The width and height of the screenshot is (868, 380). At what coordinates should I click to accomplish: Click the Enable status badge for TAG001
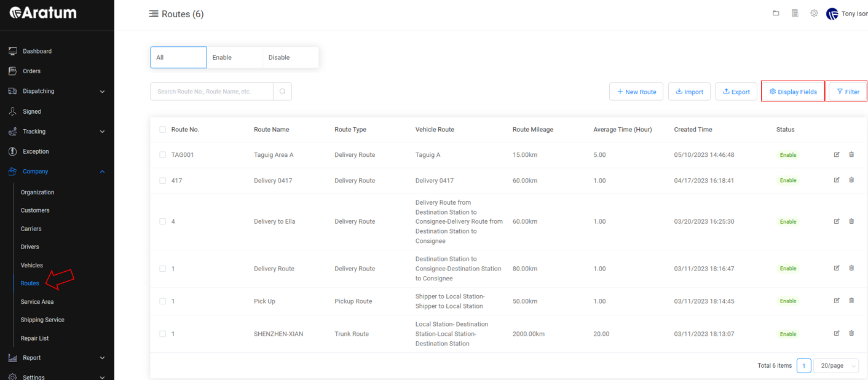click(788, 155)
